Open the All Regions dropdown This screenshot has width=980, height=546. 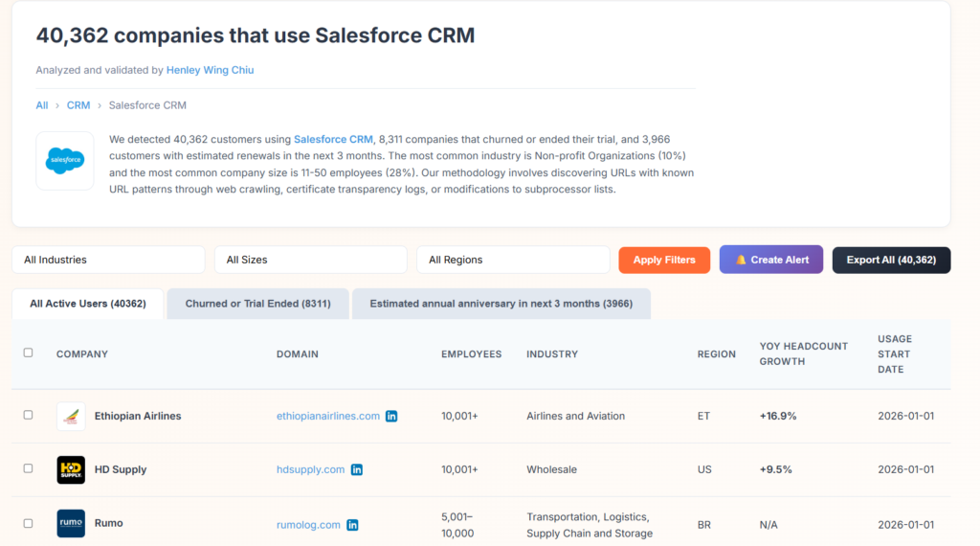click(x=513, y=260)
